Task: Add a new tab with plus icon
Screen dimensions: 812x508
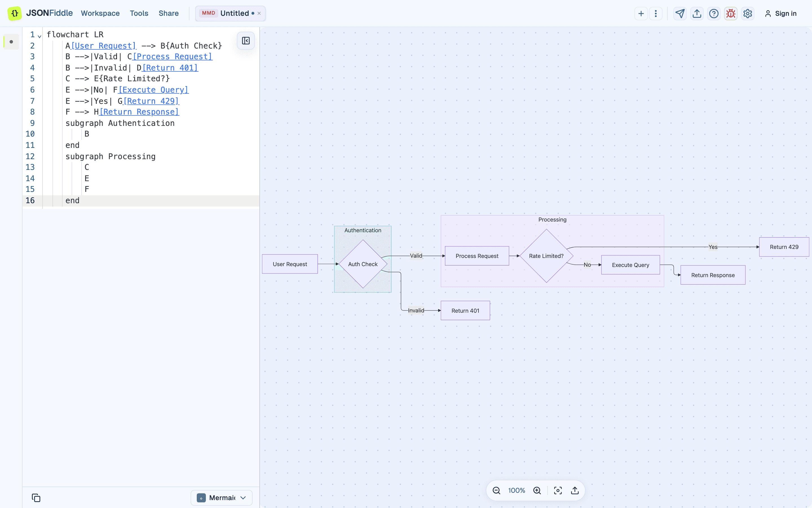Action: 641,14
